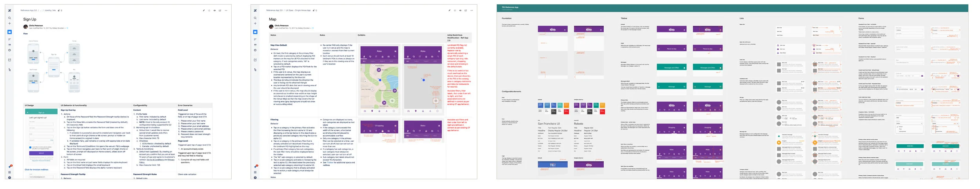Star the Sign Up page
Viewport: 980px width, 189px height.
pyautogui.click(x=209, y=11)
